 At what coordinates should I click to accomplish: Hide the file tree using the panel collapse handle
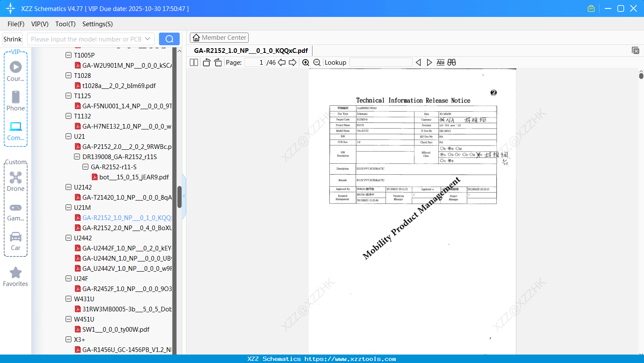coord(184,196)
